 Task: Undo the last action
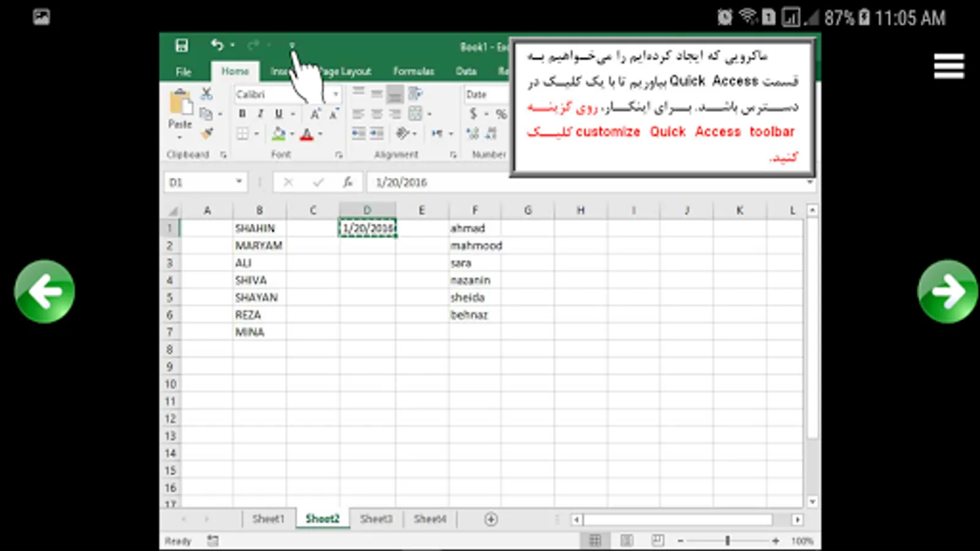pos(217,45)
